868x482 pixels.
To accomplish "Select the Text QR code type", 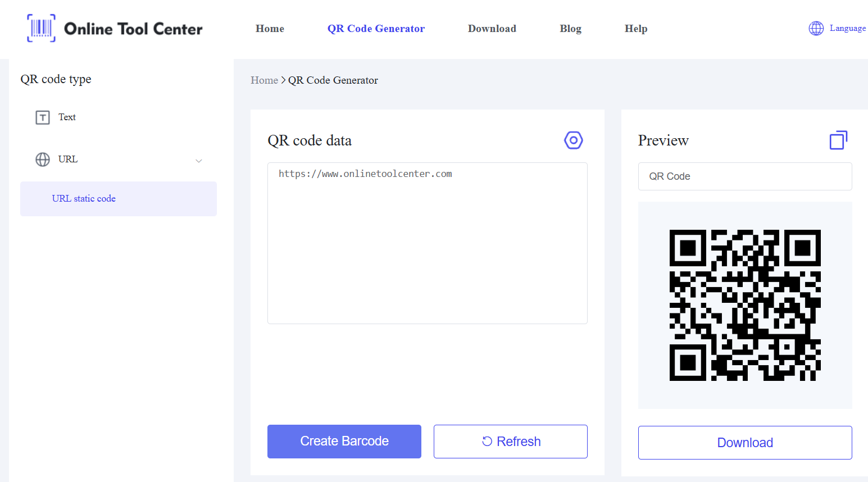I will click(x=67, y=117).
